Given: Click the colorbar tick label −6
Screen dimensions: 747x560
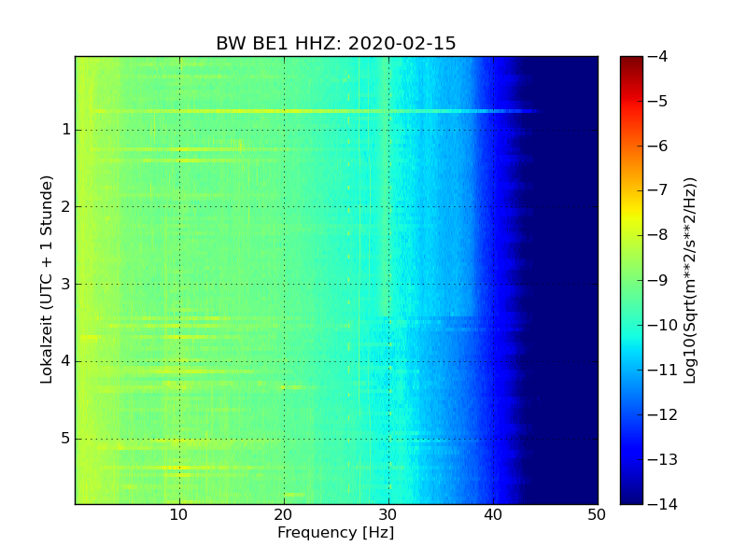Looking at the screenshot, I should tap(658, 146).
